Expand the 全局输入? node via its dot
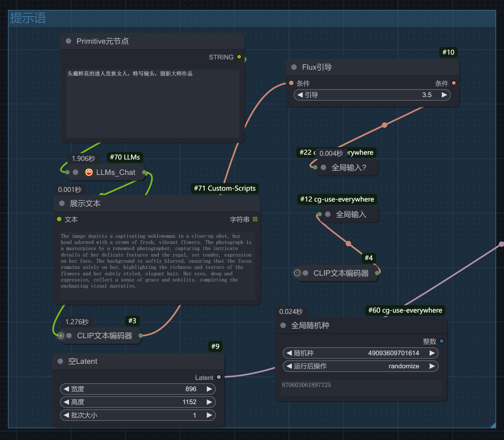 pyautogui.click(x=324, y=167)
